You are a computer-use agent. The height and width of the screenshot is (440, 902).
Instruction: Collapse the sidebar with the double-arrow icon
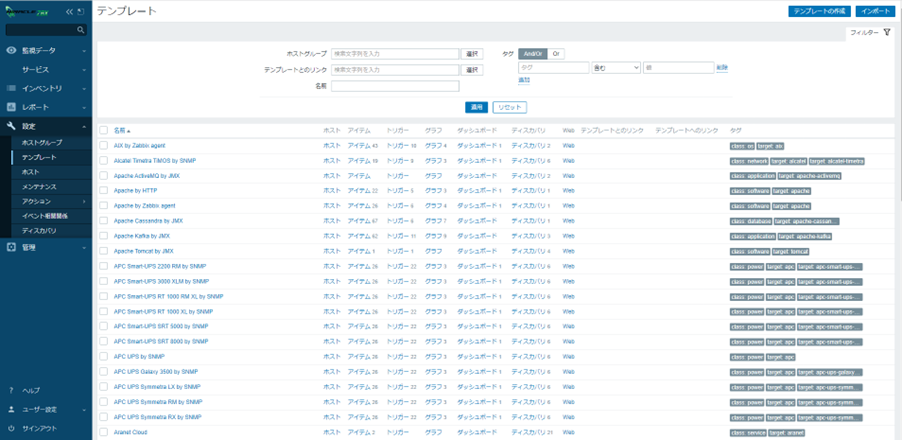[x=69, y=12]
